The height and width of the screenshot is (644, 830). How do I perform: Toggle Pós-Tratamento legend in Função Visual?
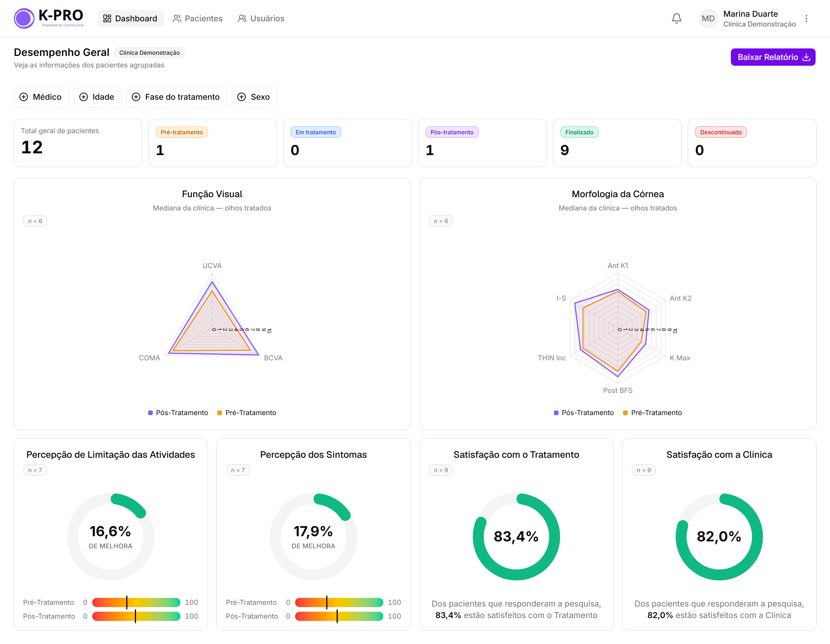(178, 413)
